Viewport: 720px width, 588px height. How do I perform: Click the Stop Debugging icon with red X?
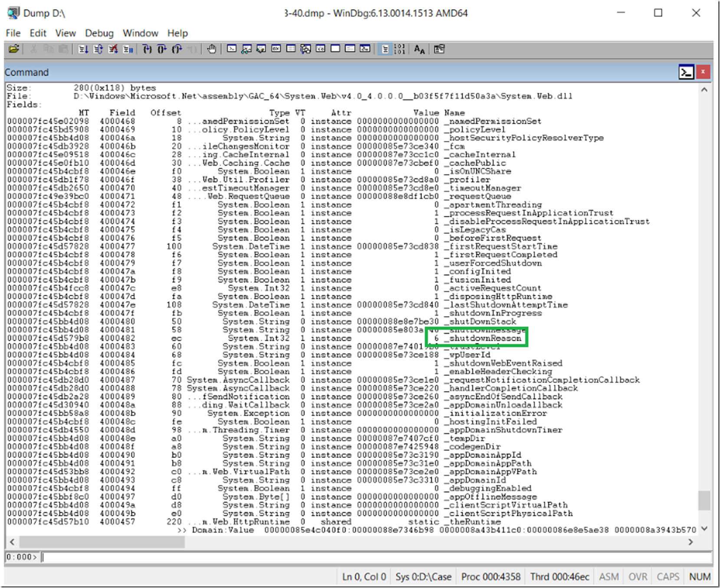(x=113, y=49)
